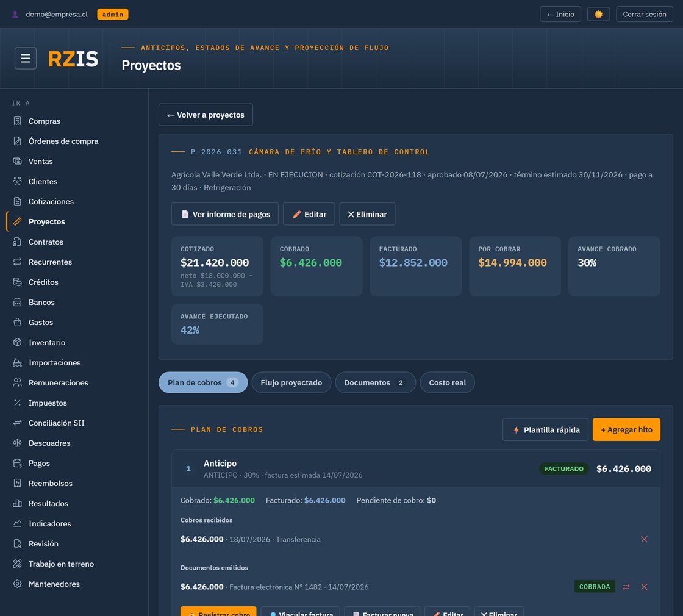Image resolution: width=683 pixels, height=616 pixels.
Task: Switch to Flujo proyectado tab
Action: 291,382
